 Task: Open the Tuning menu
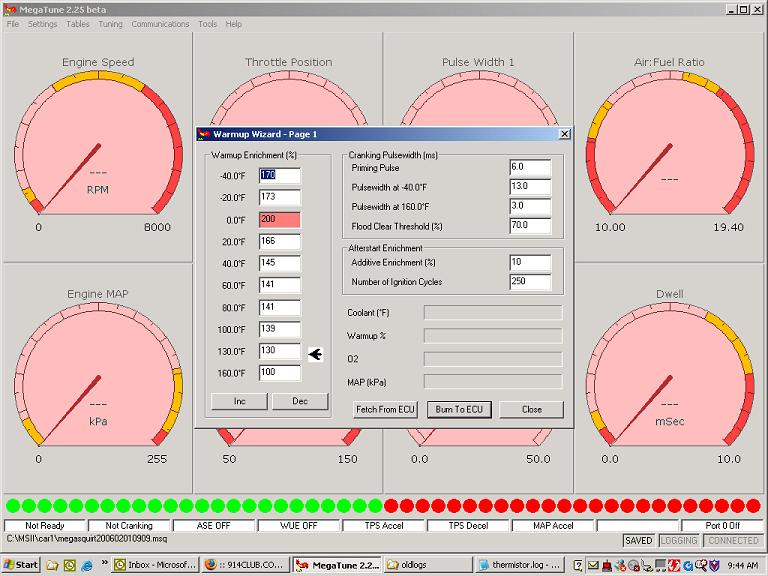pos(110,24)
